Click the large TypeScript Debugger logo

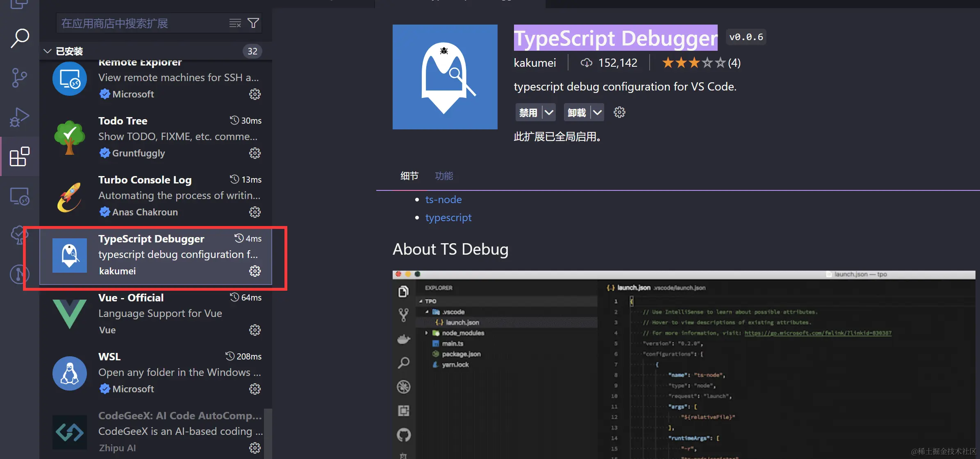(x=445, y=77)
